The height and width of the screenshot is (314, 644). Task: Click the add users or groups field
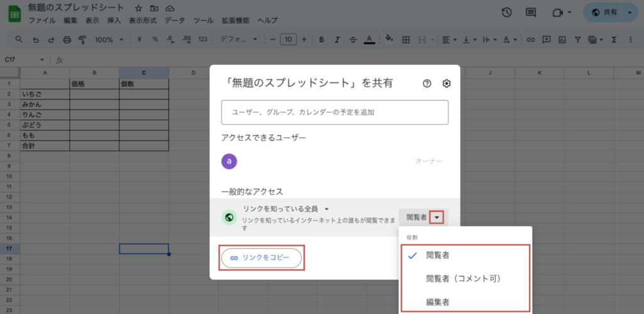click(335, 112)
